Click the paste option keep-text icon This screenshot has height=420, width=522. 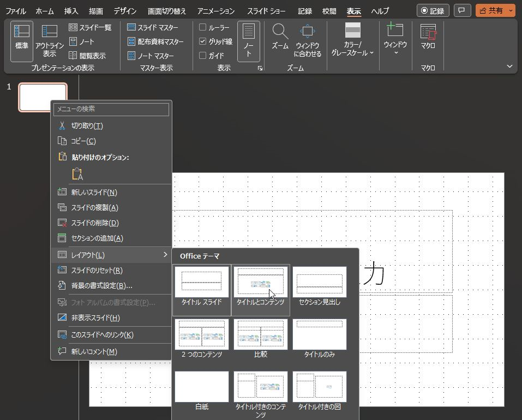(77, 174)
